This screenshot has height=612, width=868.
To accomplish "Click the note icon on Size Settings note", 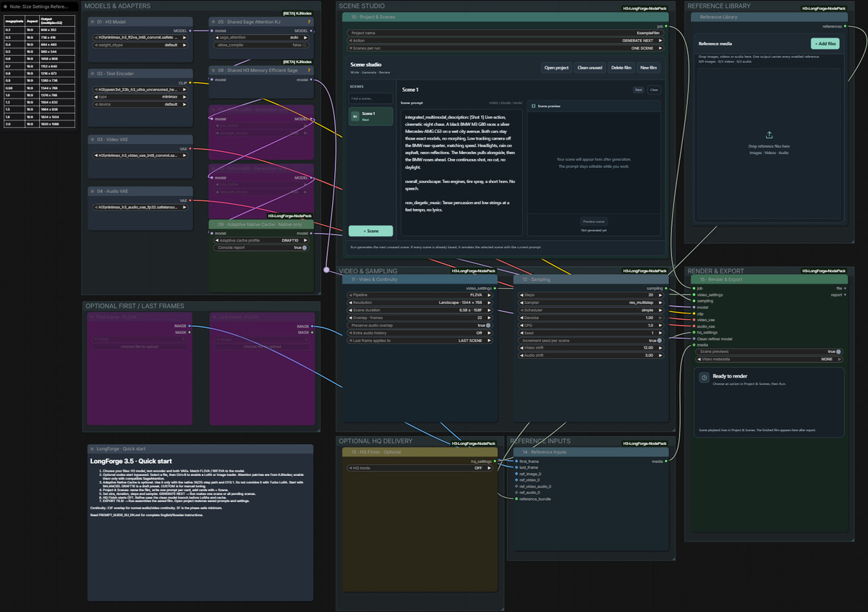I will [x=6, y=6].
